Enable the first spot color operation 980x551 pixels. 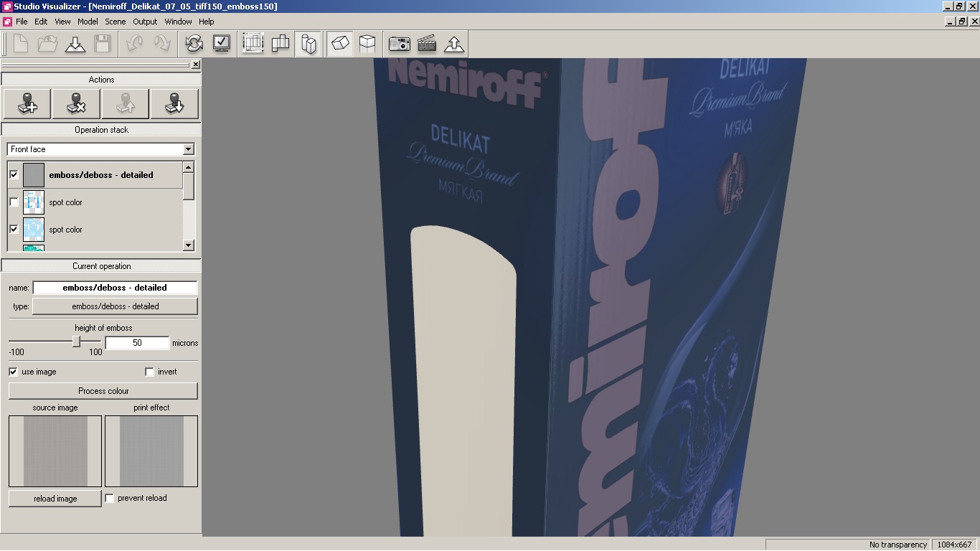(x=14, y=202)
